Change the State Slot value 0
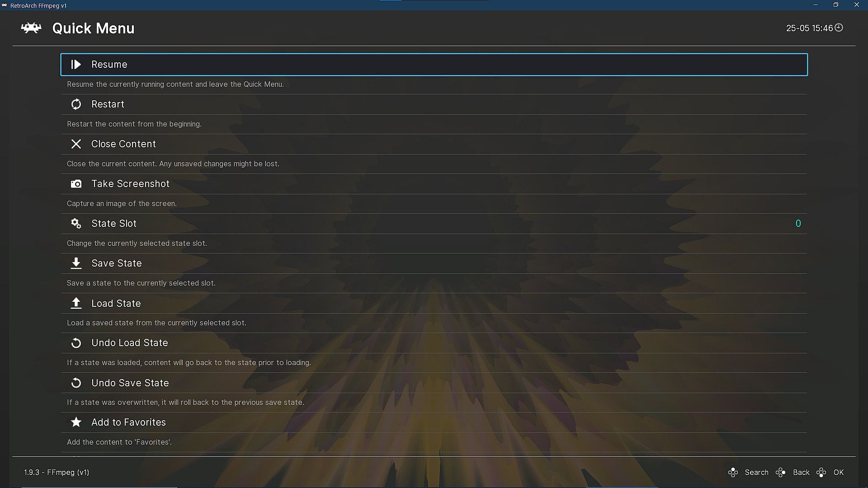 click(x=798, y=224)
